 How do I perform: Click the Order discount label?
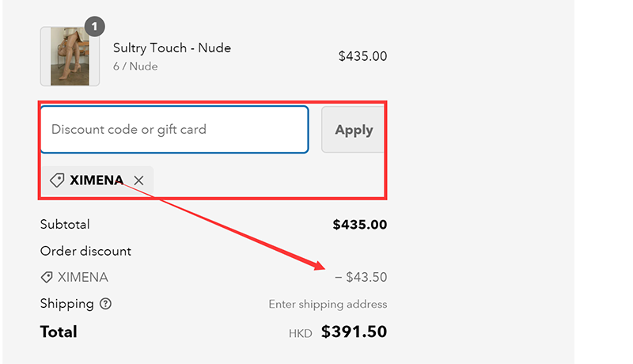coord(85,252)
